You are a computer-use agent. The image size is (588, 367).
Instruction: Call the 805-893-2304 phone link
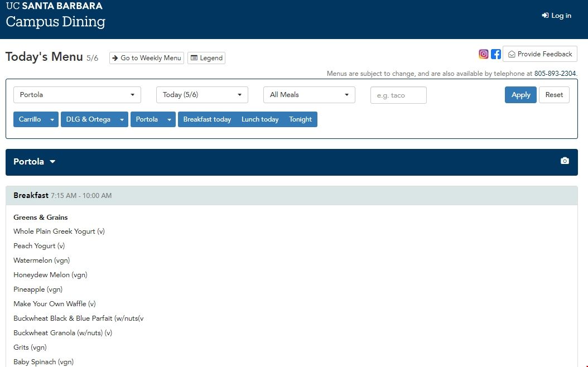(555, 74)
